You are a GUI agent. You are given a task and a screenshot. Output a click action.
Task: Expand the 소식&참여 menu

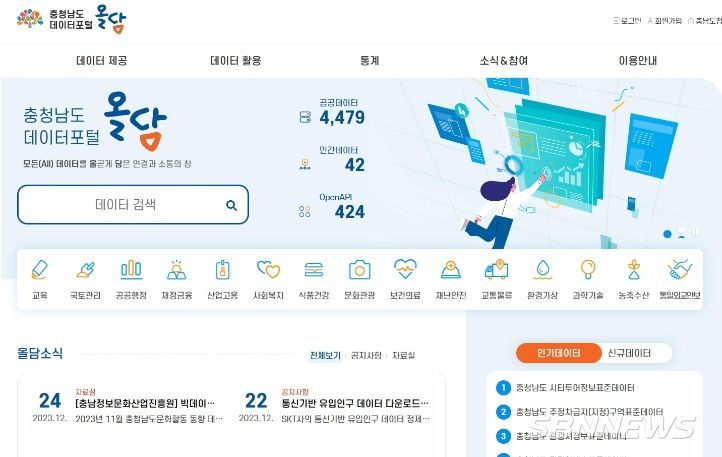tap(503, 60)
